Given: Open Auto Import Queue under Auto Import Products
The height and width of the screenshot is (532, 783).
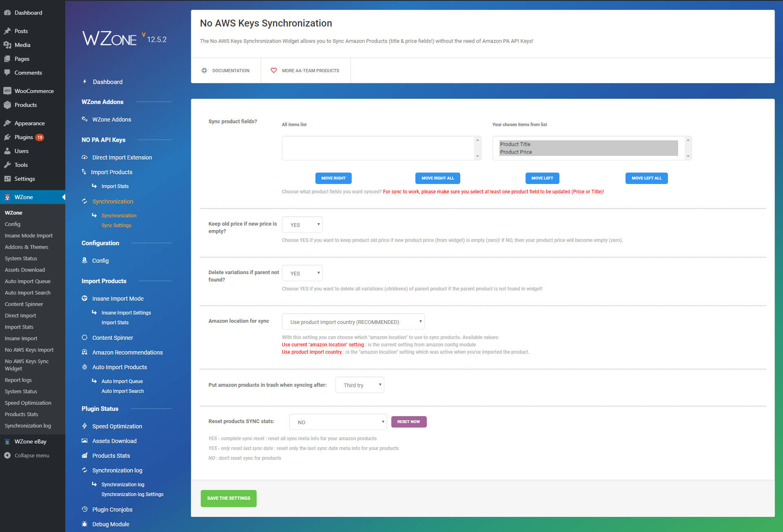Looking at the screenshot, I should click(x=122, y=381).
